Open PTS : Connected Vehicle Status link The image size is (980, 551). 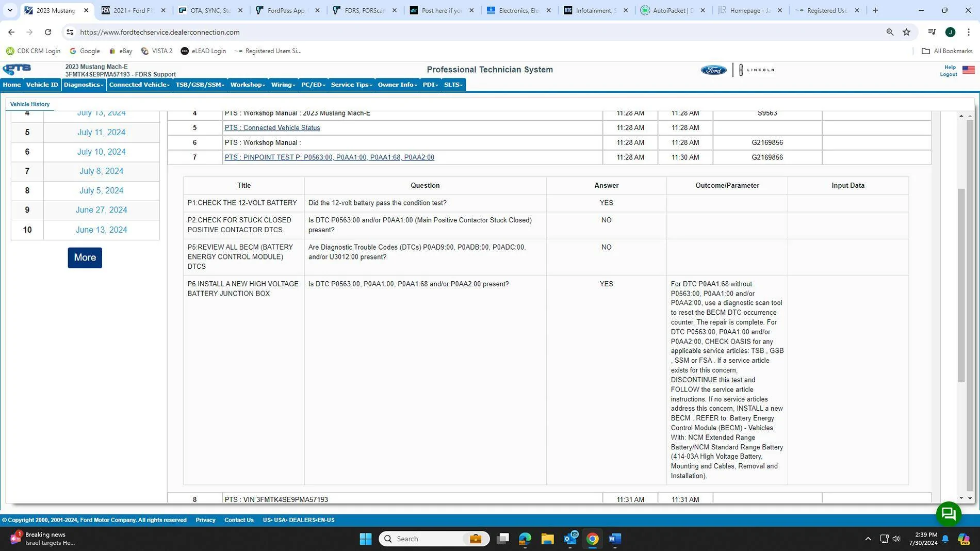(272, 128)
